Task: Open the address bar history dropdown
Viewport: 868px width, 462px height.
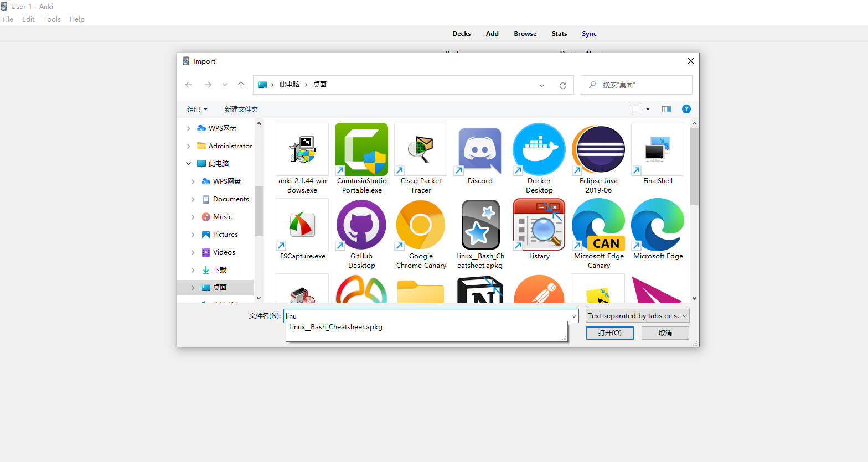Action: pos(542,85)
